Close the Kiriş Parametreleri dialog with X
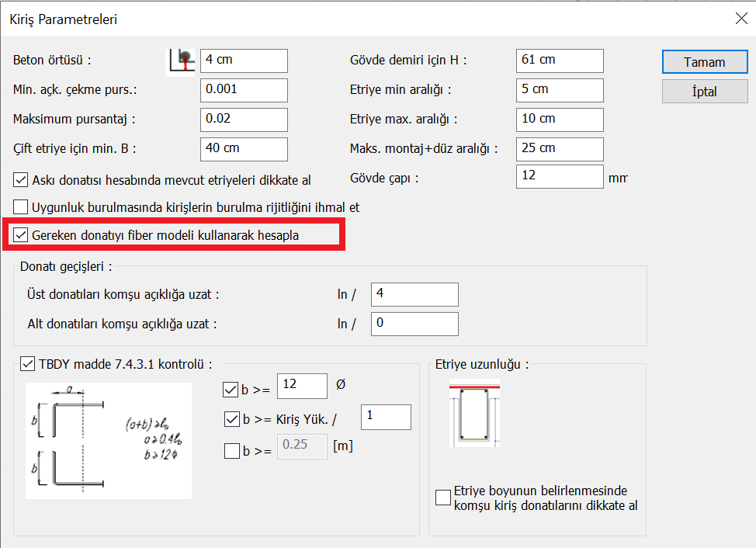The height and width of the screenshot is (548, 756). click(x=740, y=19)
